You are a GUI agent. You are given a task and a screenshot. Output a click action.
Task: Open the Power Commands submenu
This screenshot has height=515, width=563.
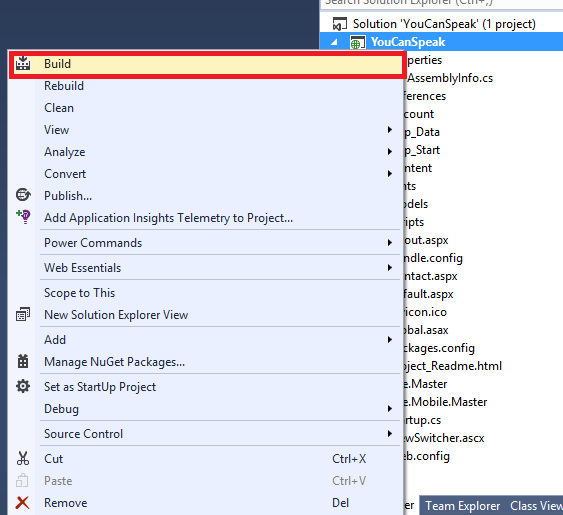coord(205,243)
